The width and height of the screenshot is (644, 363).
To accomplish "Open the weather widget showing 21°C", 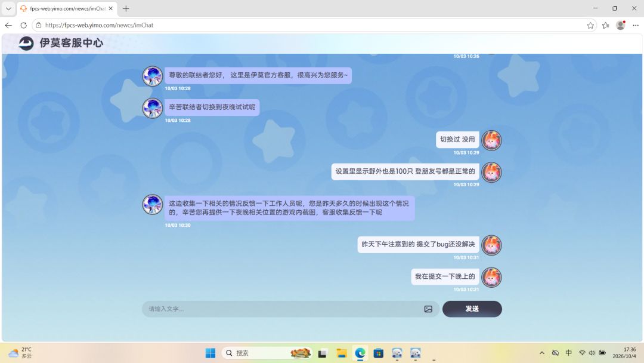I will (x=20, y=353).
